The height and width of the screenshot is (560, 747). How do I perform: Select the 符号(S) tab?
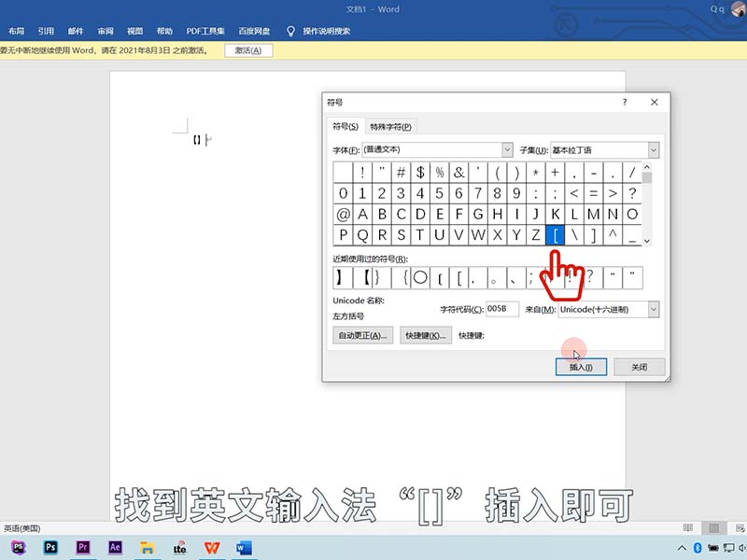(345, 126)
